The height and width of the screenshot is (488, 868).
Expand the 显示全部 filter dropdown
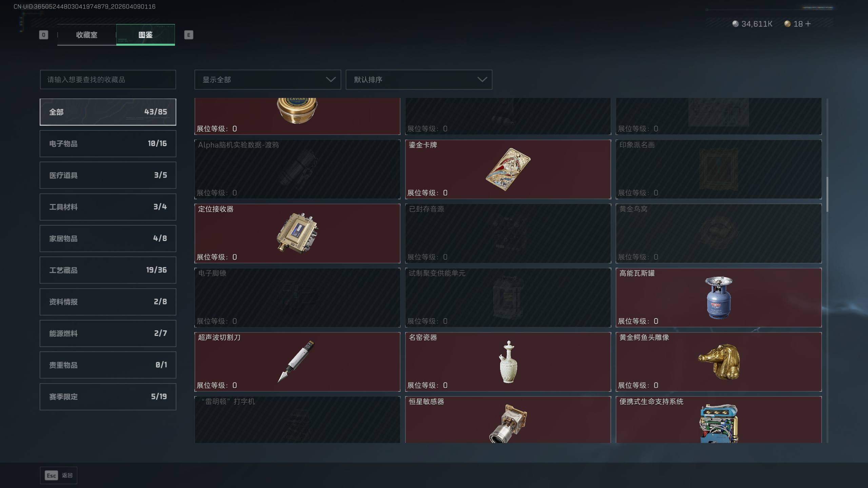pyautogui.click(x=268, y=80)
